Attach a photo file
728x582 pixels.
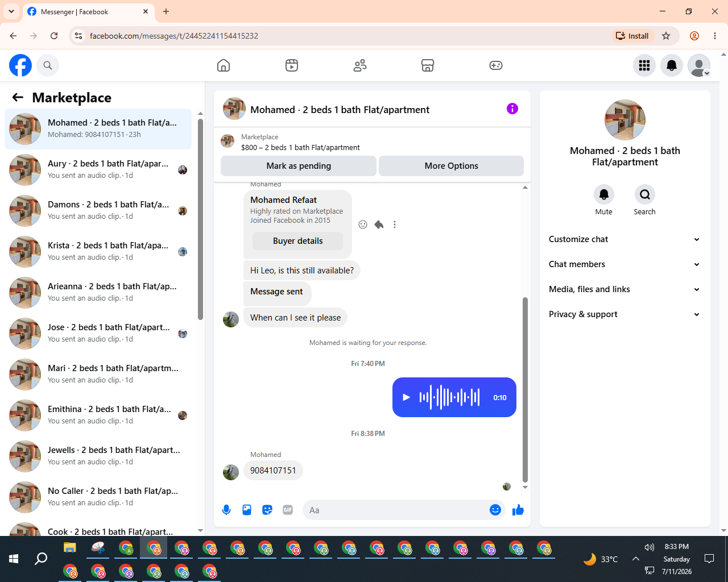pos(247,510)
